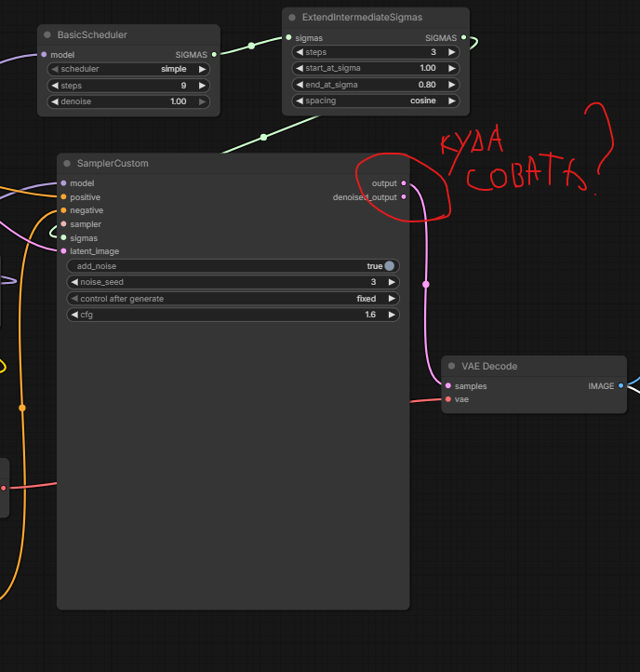Viewport: 640px width, 672px height.
Task: Collapse the VAE Decode node via title dot
Action: 451,366
